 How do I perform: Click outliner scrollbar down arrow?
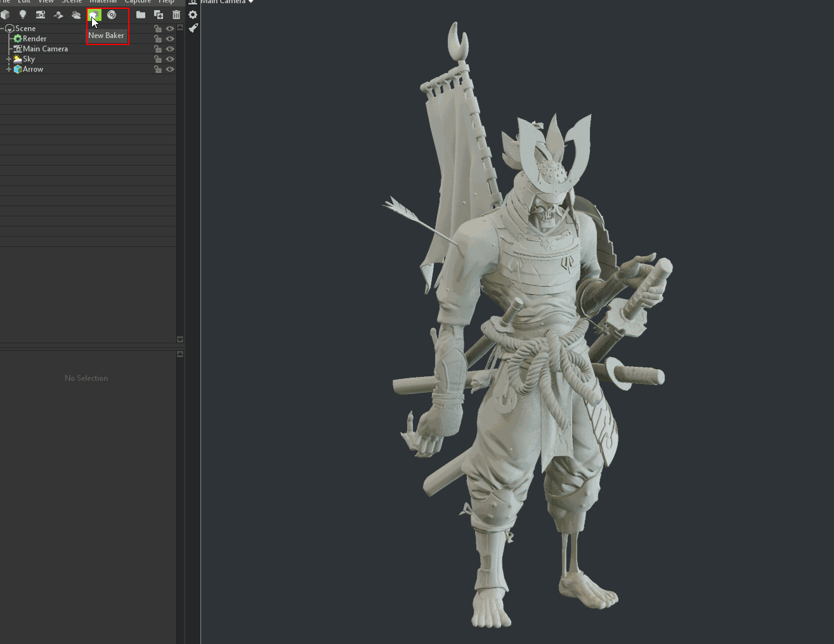tap(180, 339)
